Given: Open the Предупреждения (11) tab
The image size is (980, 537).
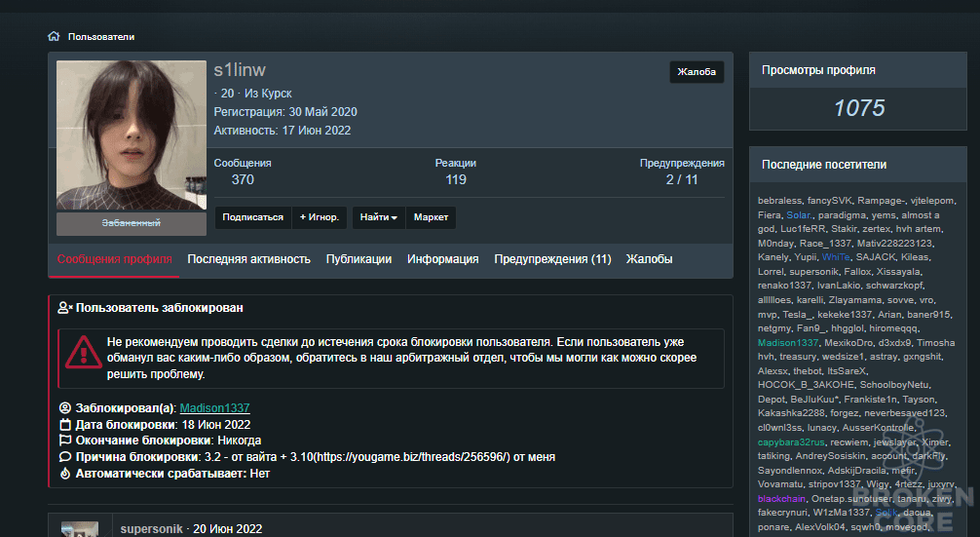Looking at the screenshot, I should tap(552, 259).
